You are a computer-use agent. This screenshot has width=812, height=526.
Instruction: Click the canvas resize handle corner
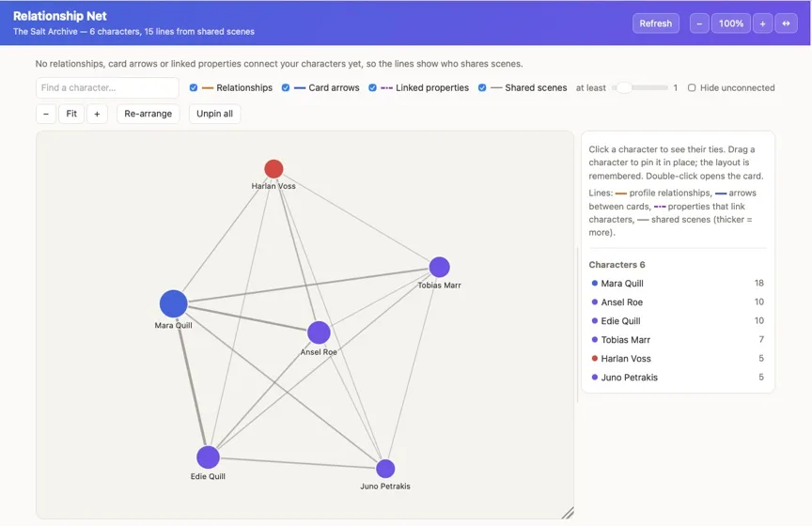(x=568, y=513)
